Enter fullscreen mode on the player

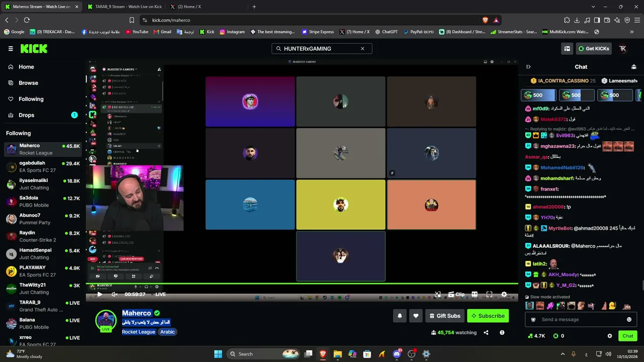(x=489, y=295)
